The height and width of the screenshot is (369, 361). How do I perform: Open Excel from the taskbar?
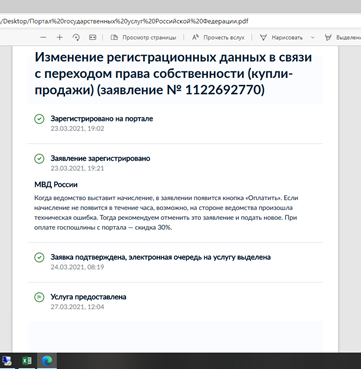pyautogui.click(x=27, y=361)
